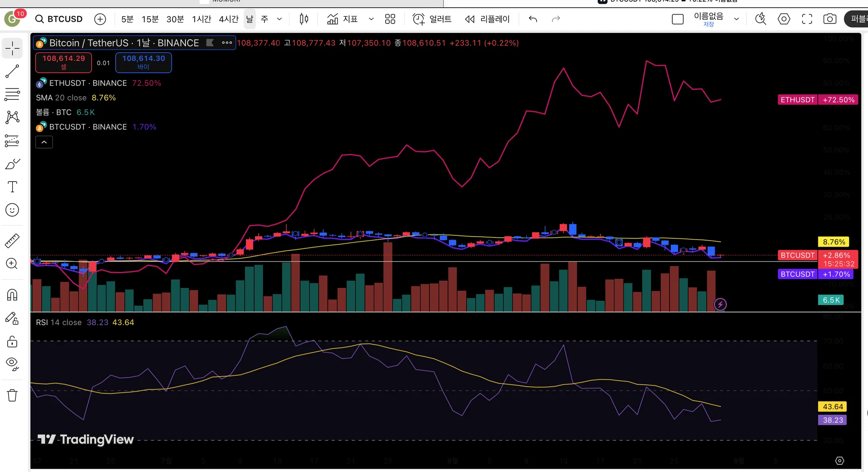Toggle stay in drawing mode

tap(12, 318)
